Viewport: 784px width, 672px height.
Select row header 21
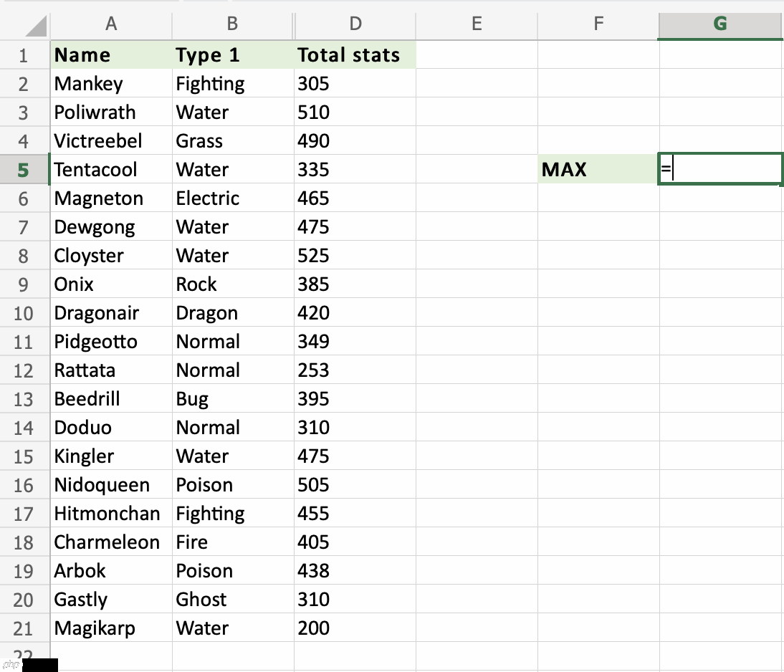pos(24,628)
